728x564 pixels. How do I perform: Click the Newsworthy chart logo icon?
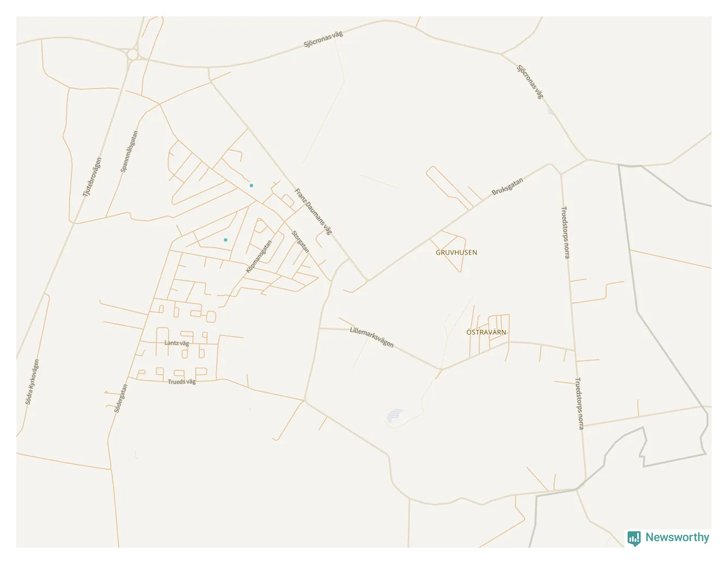pos(634,538)
